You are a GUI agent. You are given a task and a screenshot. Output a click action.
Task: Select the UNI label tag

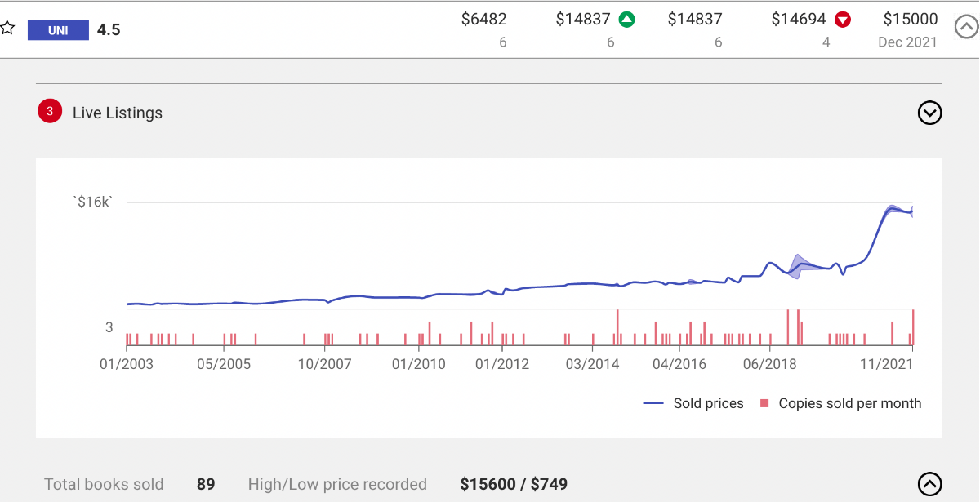point(58,31)
